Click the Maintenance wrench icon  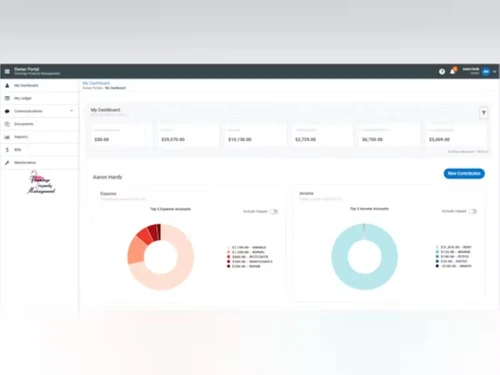click(7, 163)
